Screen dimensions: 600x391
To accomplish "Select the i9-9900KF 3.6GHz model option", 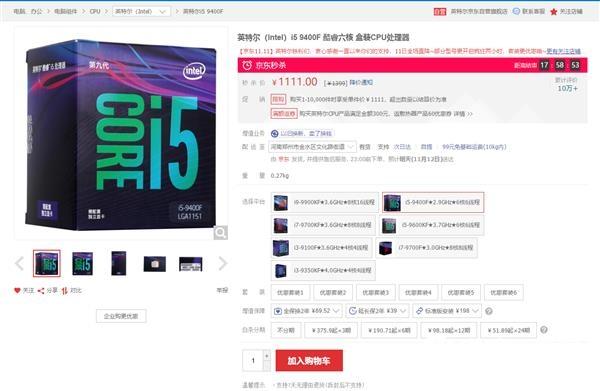I will click(x=324, y=202).
